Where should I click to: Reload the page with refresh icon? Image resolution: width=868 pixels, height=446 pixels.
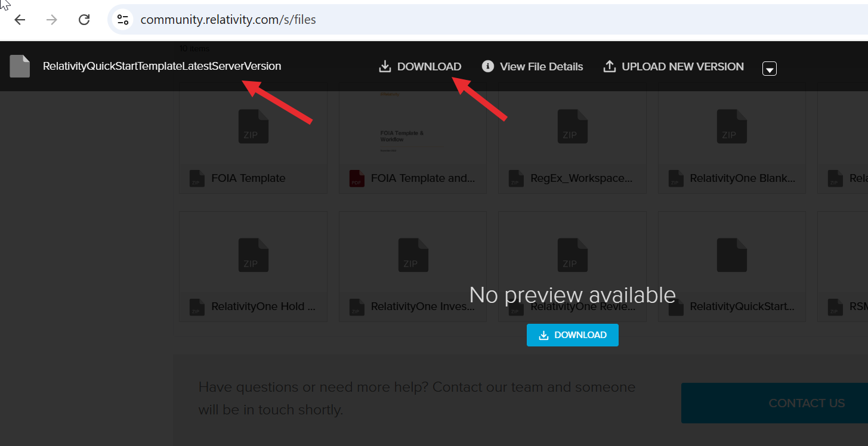84,20
